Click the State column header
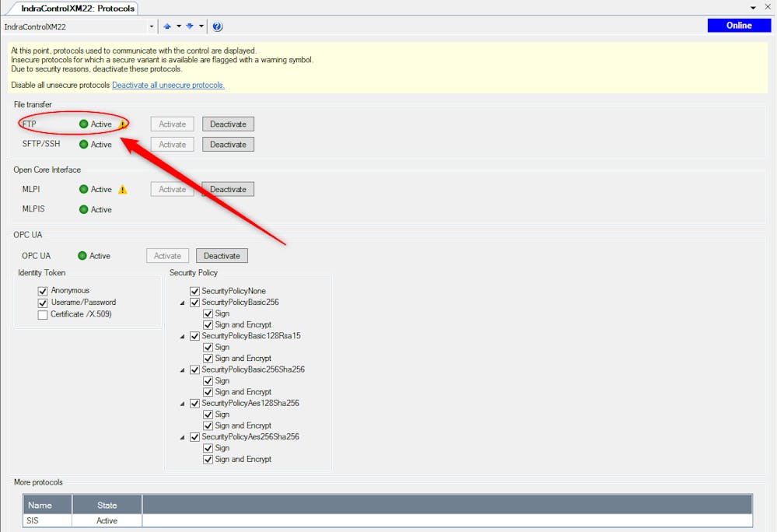 [x=107, y=506]
